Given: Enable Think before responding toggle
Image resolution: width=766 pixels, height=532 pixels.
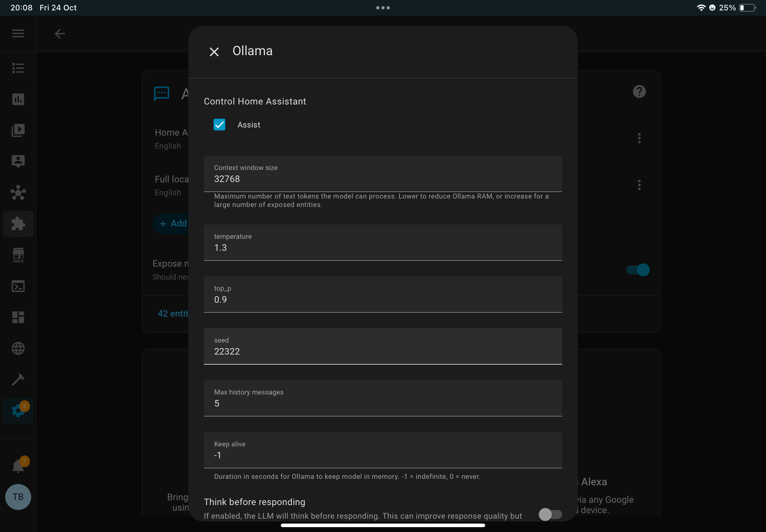Looking at the screenshot, I should coord(550,514).
